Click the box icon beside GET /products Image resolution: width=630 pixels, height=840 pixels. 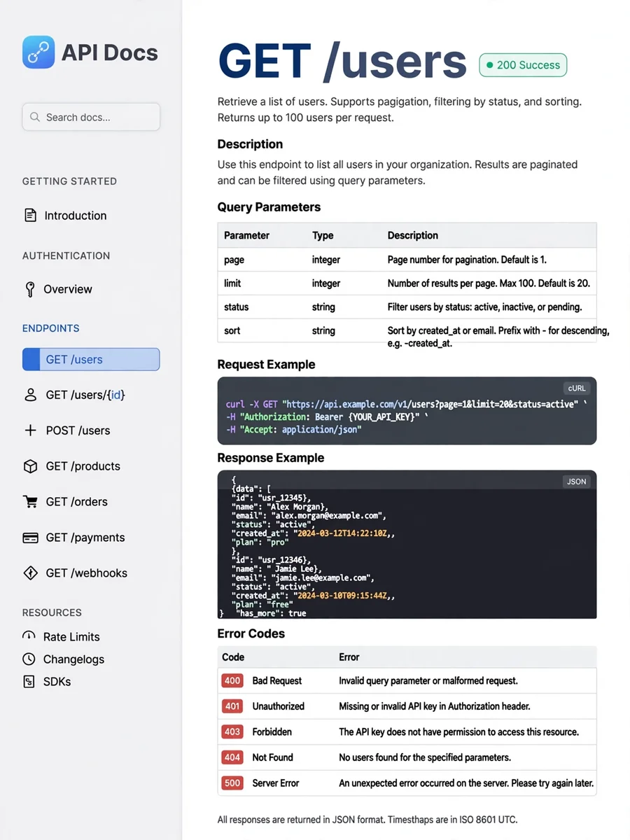pyautogui.click(x=30, y=466)
